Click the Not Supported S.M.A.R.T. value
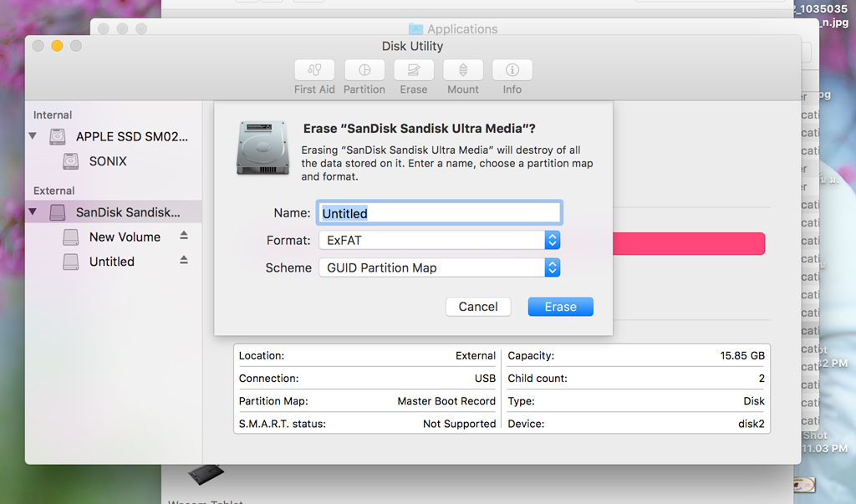The height and width of the screenshot is (504, 856). [x=459, y=424]
